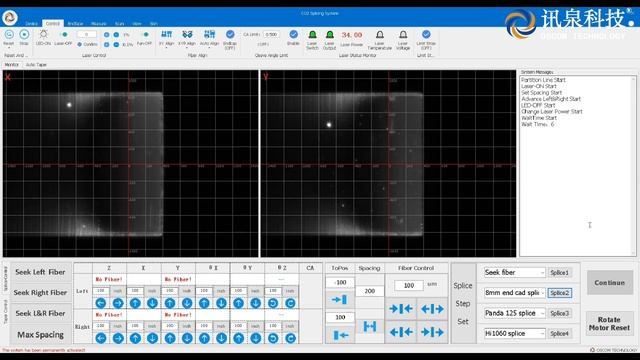Move Right fiber θX up arrow
640x360 pixels.
coord(204,338)
